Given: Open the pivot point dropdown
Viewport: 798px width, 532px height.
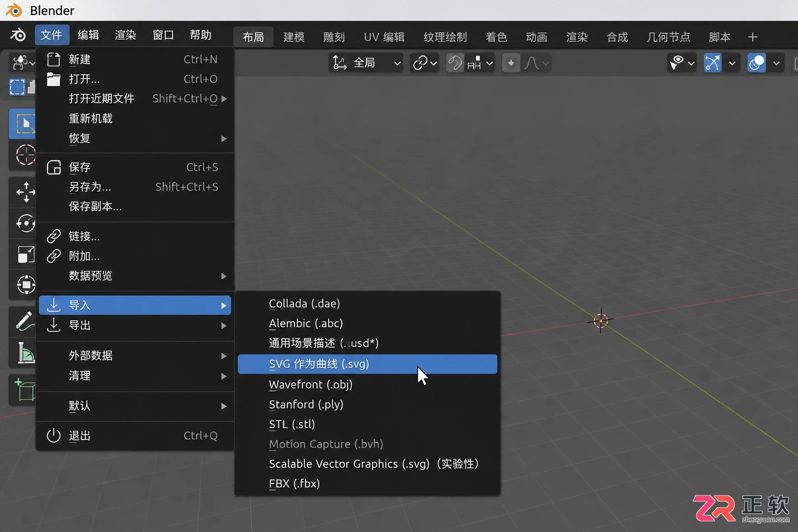Looking at the screenshot, I should (x=425, y=63).
